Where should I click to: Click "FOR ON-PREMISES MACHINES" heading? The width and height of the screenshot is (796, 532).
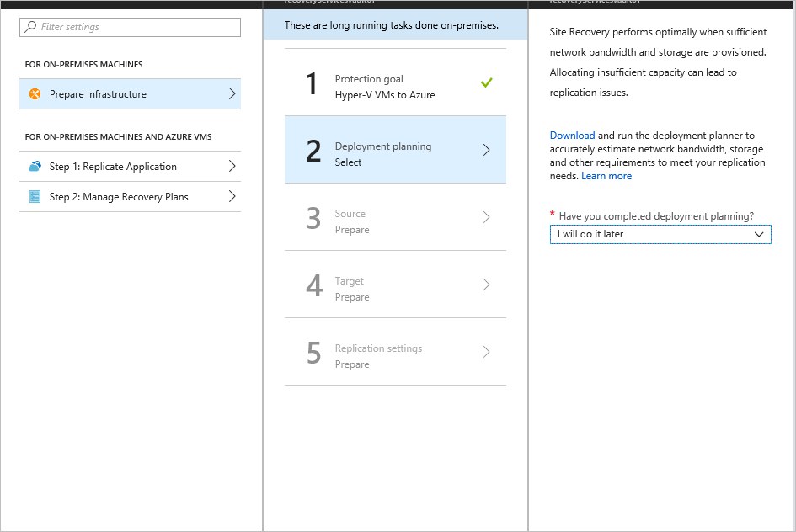click(83, 65)
